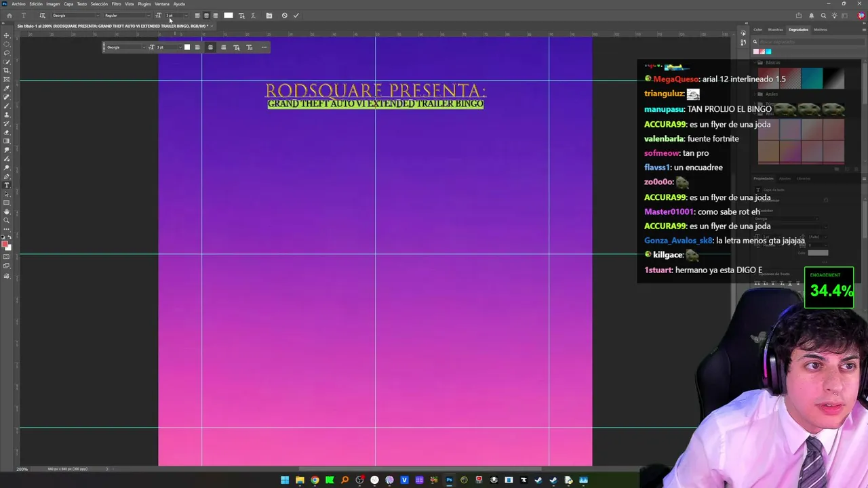
Task: Select the Eyedropper tool
Action: coord(7,88)
